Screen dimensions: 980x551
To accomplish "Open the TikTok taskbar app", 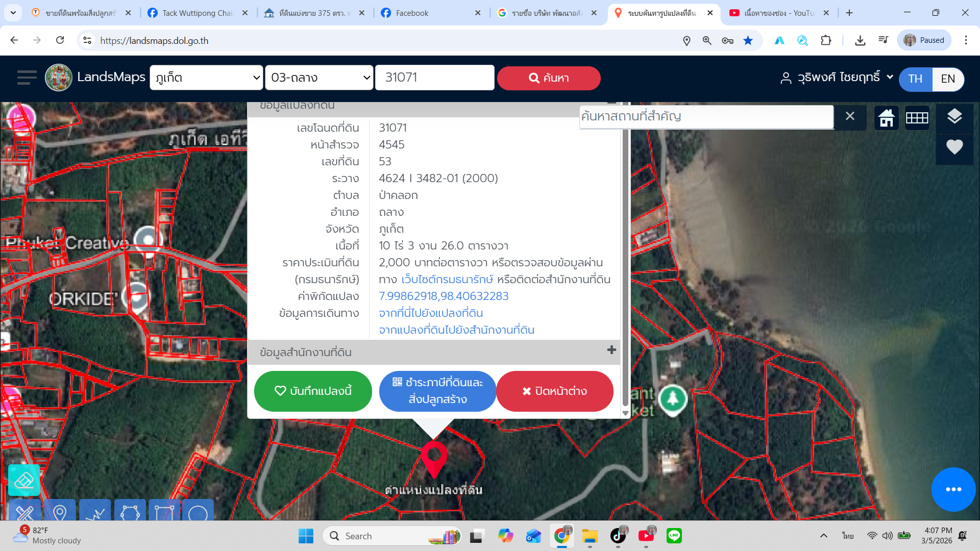I will (x=618, y=536).
